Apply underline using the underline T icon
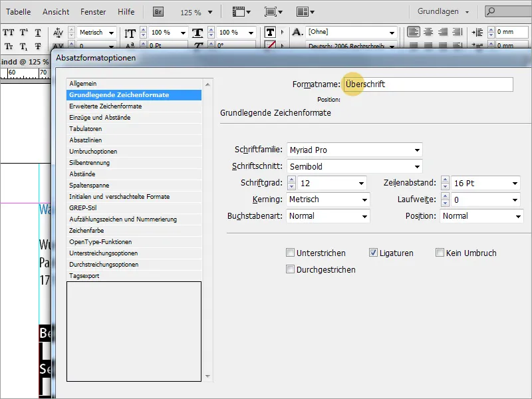Viewport: 532px width, 399px height. [38, 33]
